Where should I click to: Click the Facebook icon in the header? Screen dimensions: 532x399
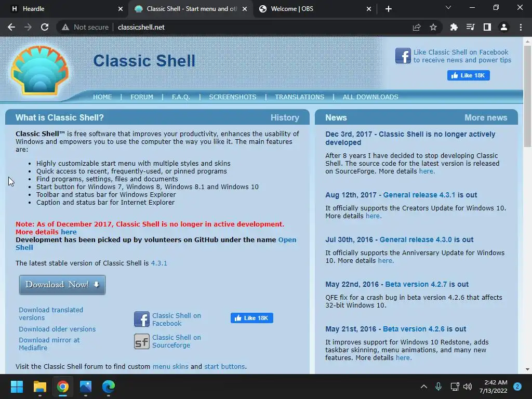[403, 56]
